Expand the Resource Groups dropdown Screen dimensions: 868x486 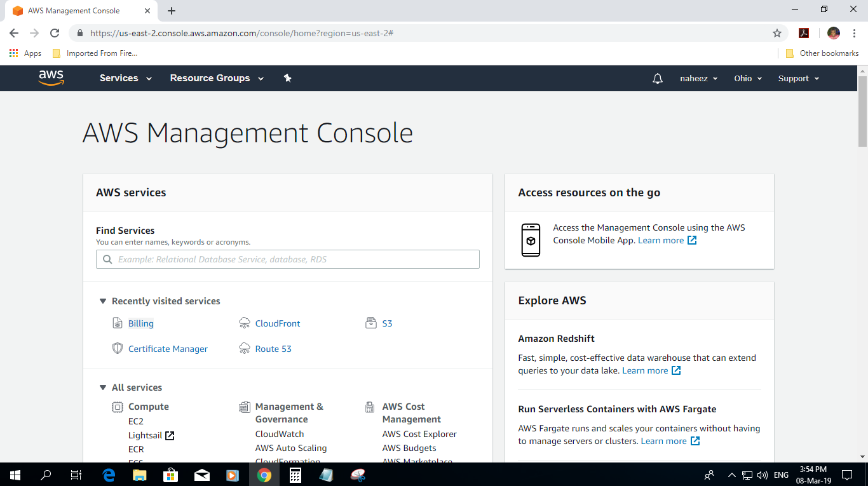(218, 78)
